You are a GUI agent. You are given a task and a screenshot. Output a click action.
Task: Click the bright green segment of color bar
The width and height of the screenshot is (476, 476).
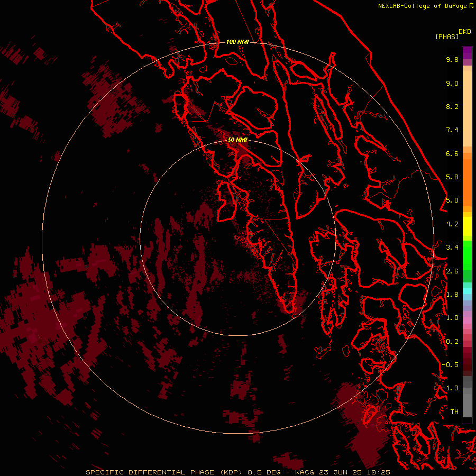click(467, 255)
